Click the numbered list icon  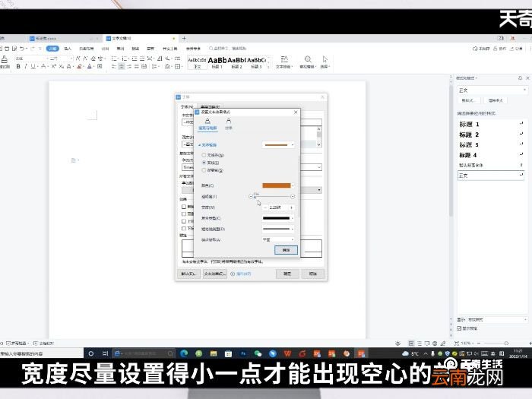coord(125,59)
